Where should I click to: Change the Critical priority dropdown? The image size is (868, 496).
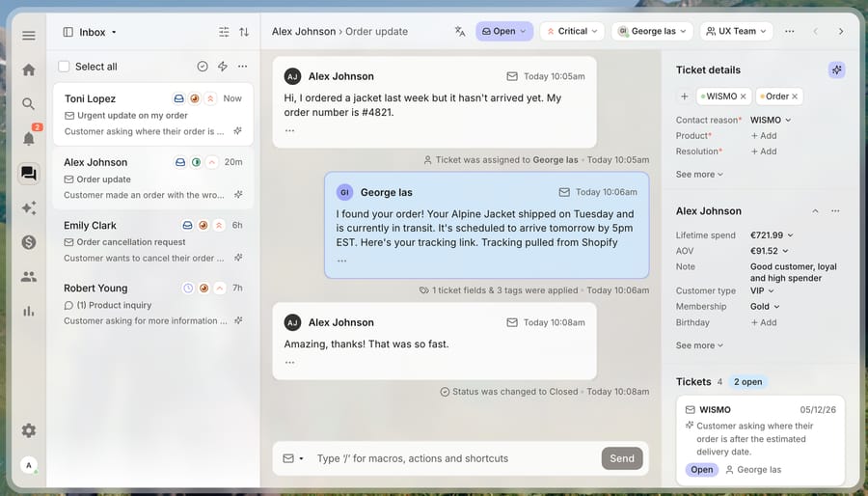point(572,32)
